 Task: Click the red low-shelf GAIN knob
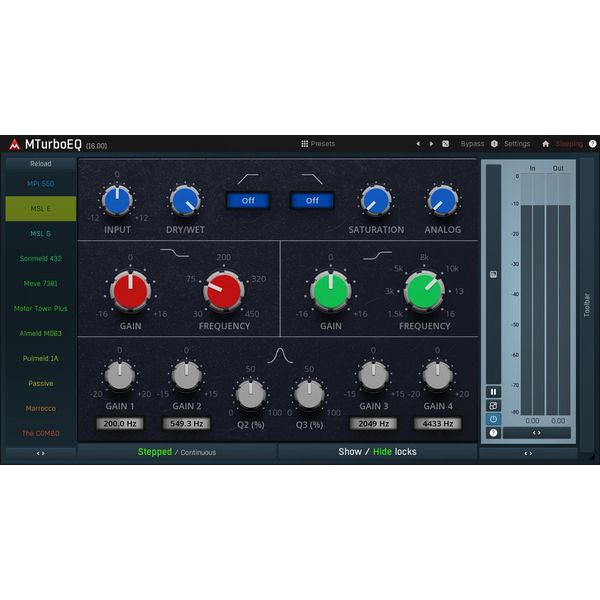click(130, 290)
